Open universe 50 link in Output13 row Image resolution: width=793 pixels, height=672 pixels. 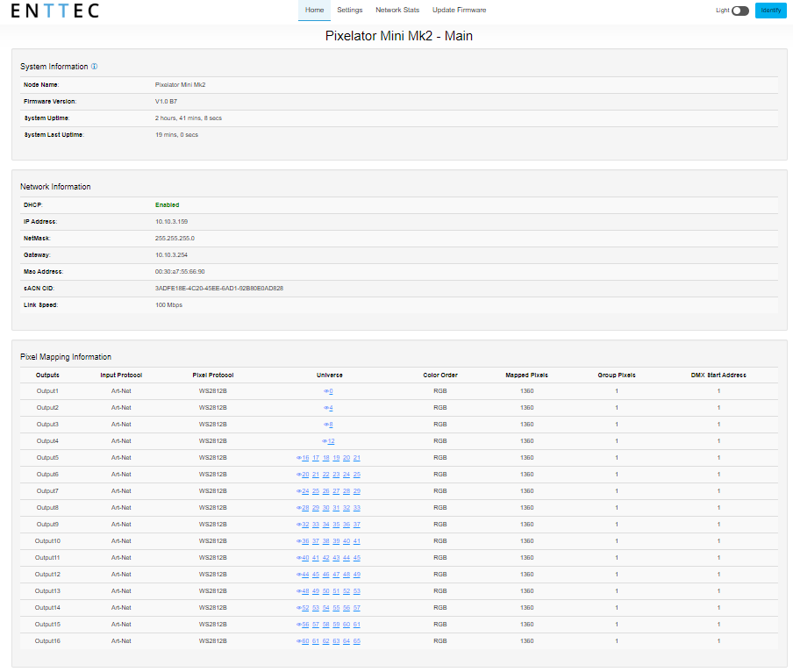pyautogui.click(x=325, y=591)
